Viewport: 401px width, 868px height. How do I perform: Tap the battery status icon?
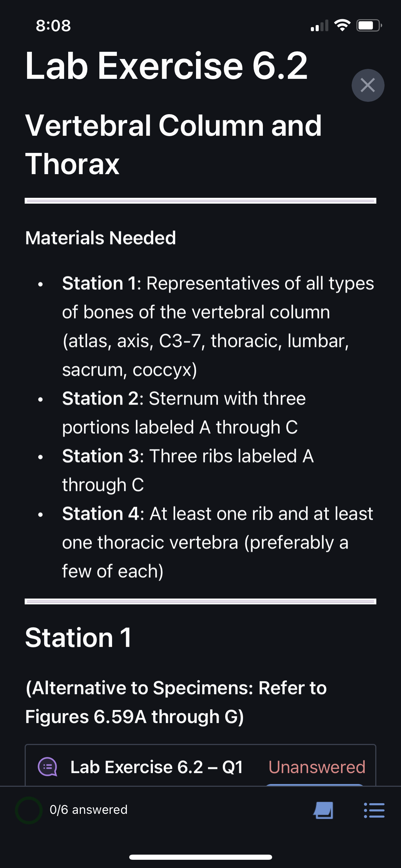(369, 25)
